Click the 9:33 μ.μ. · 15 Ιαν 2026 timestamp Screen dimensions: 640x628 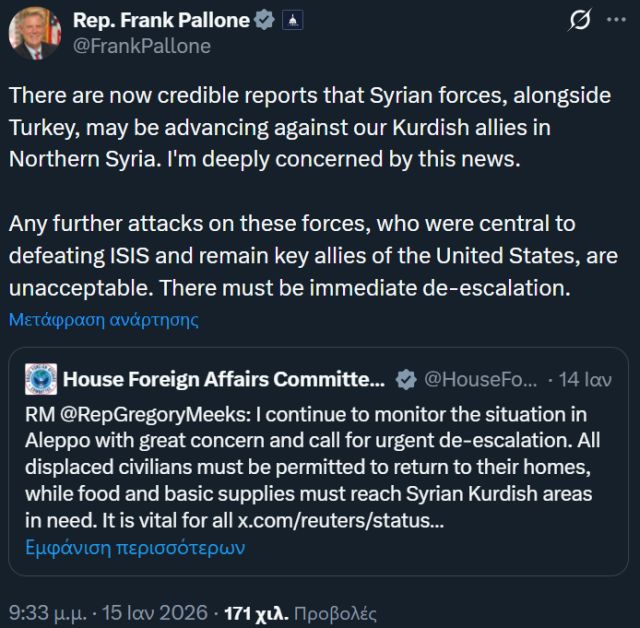(108, 612)
